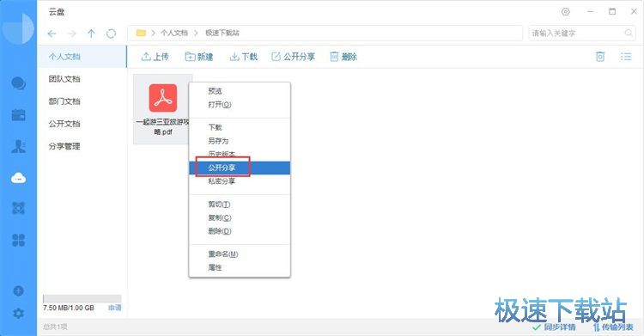This screenshot has width=644, height=336.
Task: Switch to list view layout
Action: tap(626, 57)
